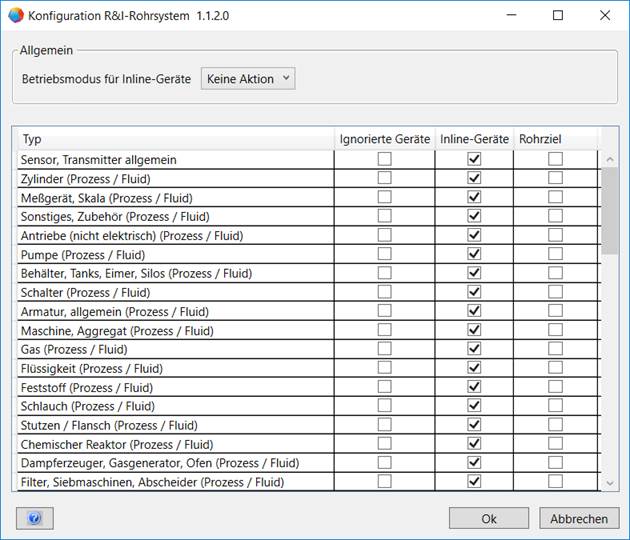Check Rohrziel for Filter, Siebmaschinen, Abscheider

pos(555,481)
